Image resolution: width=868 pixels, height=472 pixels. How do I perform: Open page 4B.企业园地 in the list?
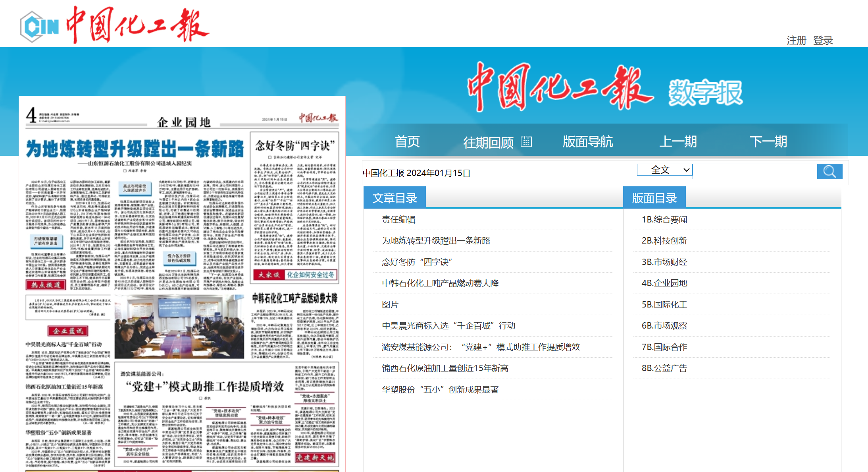tap(664, 283)
